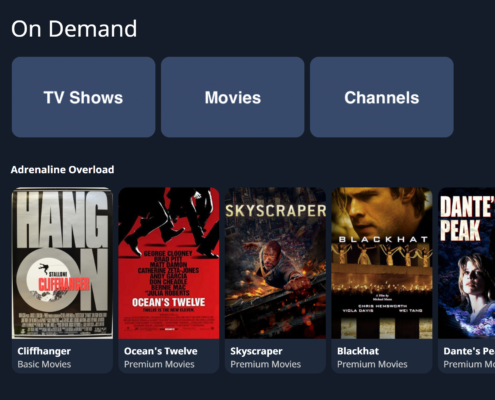Viewport: 495px width, 400px height.
Task: Click the Ocean's Twelve title text
Action: point(161,351)
